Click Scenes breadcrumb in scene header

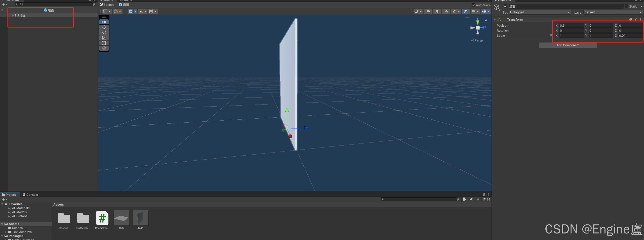[x=107, y=5]
